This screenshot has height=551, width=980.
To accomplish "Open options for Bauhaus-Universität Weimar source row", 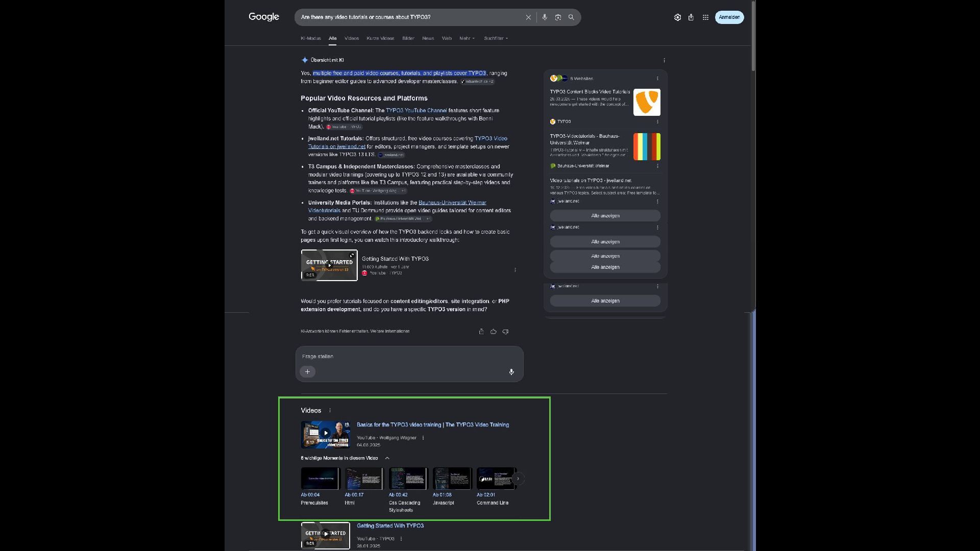I will tap(657, 166).
